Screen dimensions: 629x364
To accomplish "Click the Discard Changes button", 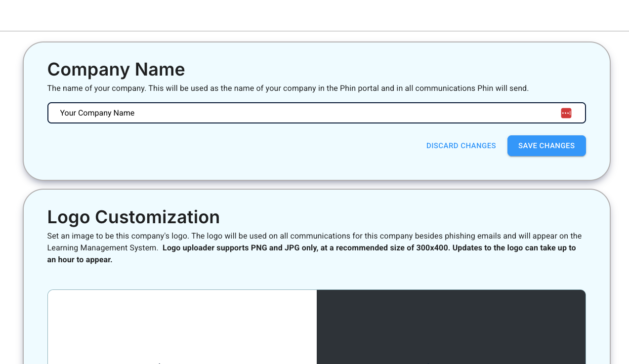I will pyautogui.click(x=461, y=146).
